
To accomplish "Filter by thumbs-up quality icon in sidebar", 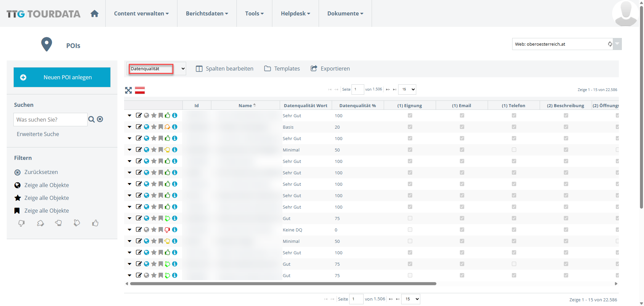I will (x=95, y=223).
